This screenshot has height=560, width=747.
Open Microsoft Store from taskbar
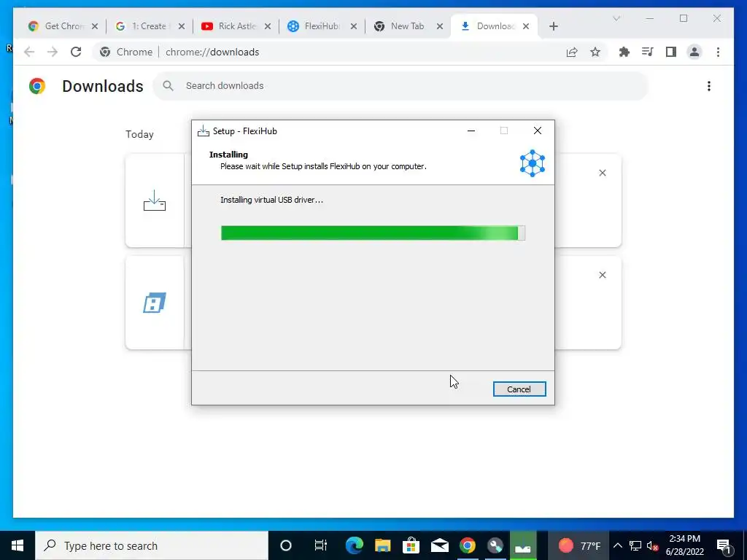(x=411, y=545)
